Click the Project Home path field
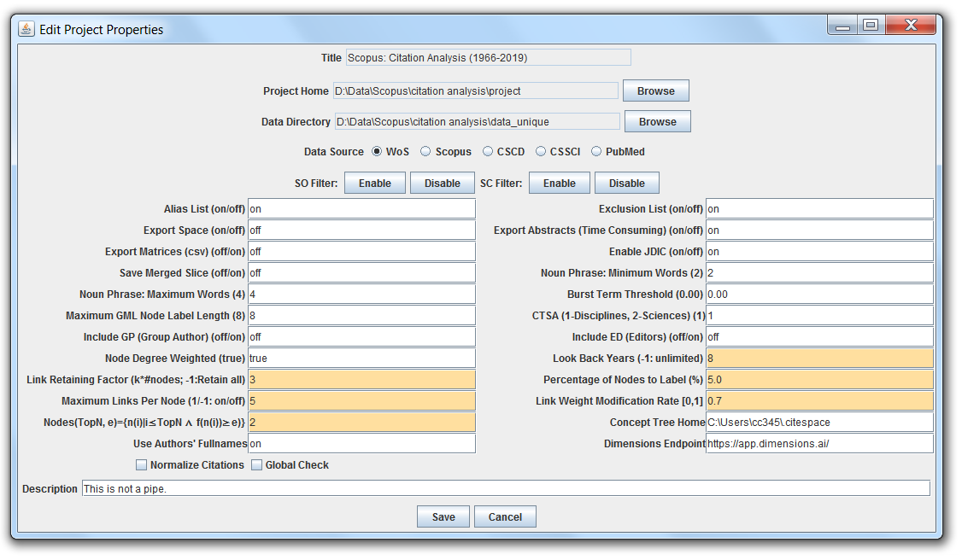The image size is (962, 560). click(476, 90)
